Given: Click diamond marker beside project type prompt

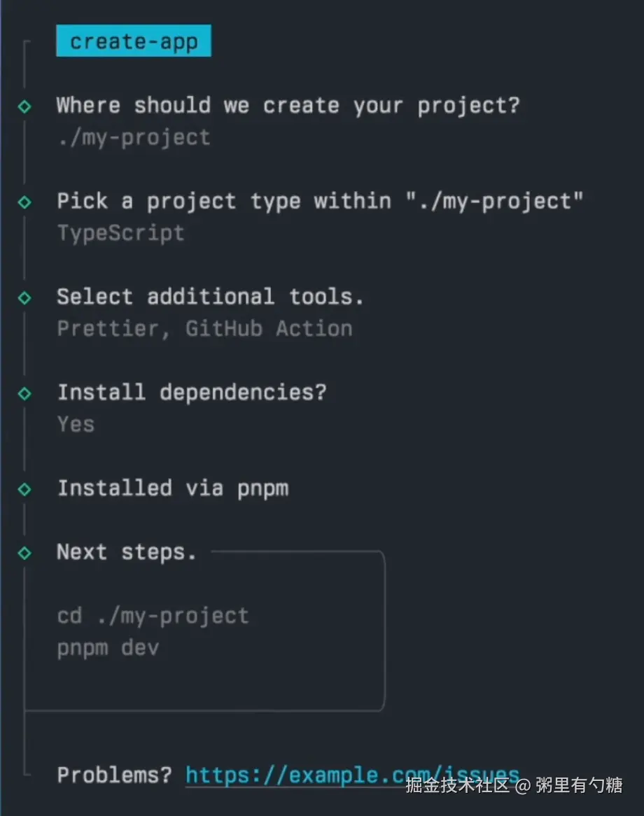Looking at the screenshot, I should coord(24,202).
